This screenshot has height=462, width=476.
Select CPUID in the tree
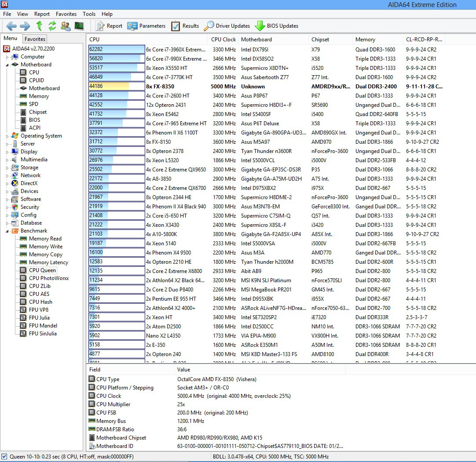(37, 80)
